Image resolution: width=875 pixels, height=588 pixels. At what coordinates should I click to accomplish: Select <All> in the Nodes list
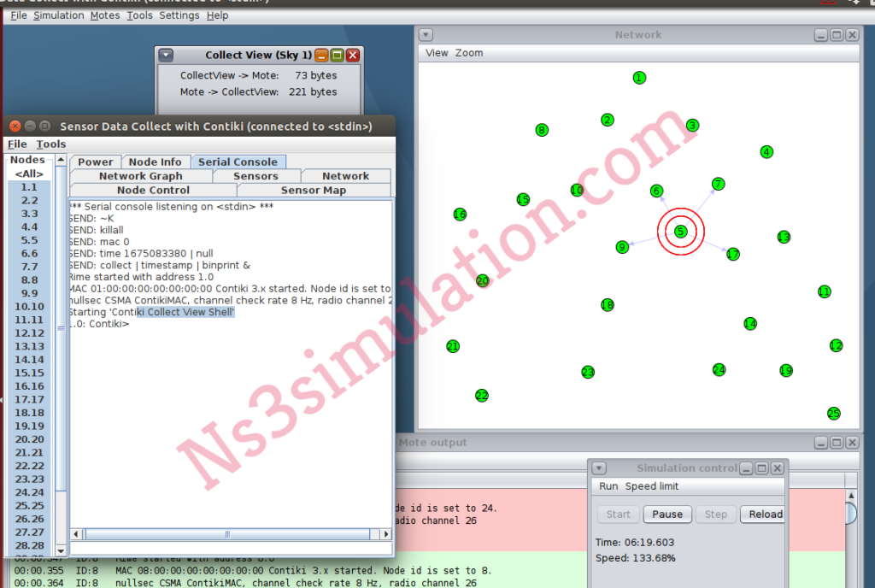(29, 173)
